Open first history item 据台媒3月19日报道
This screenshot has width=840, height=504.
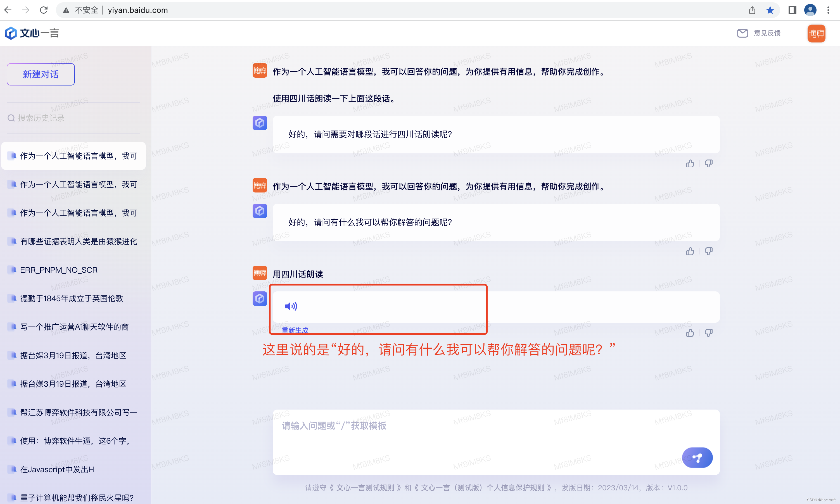[x=74, y=355]
